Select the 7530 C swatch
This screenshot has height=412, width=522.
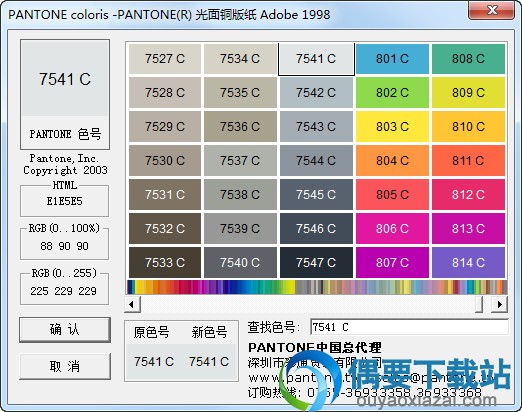[x=165, y=161]
